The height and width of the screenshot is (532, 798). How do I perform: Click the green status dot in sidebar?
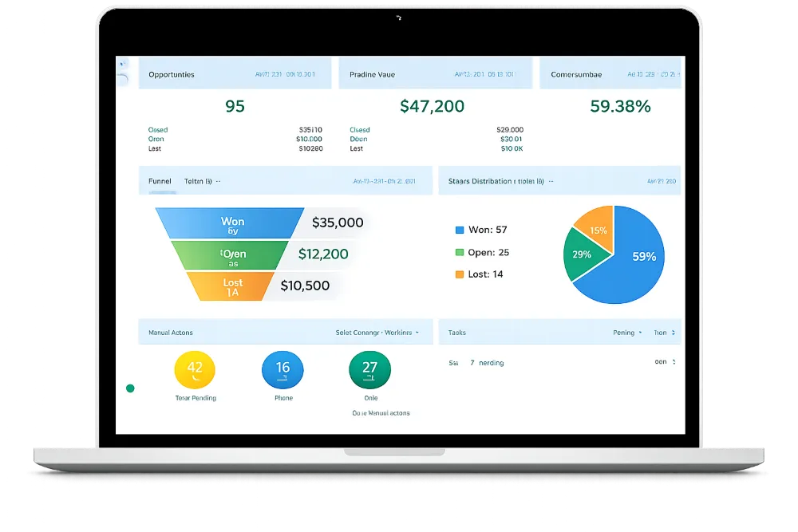(130, 388)
